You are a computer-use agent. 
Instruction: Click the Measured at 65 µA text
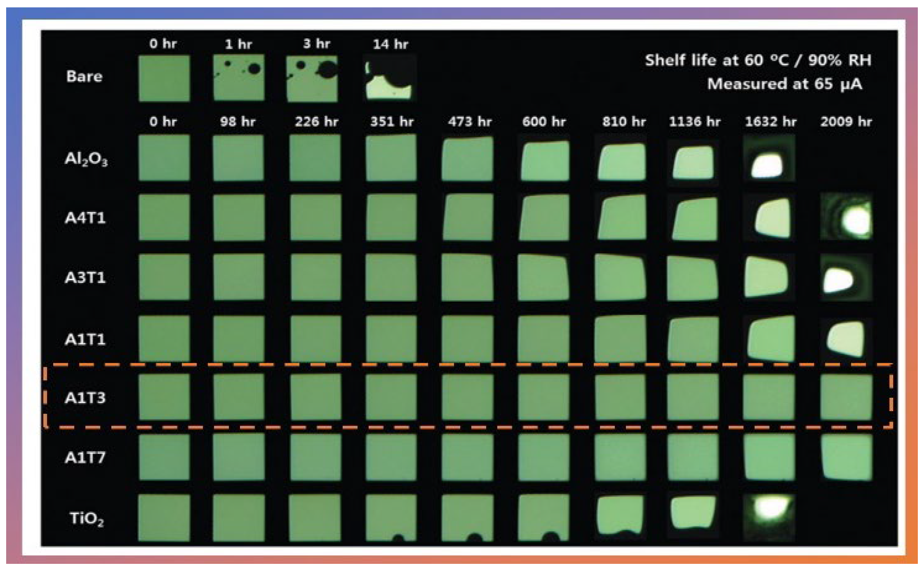coord(784,84)
